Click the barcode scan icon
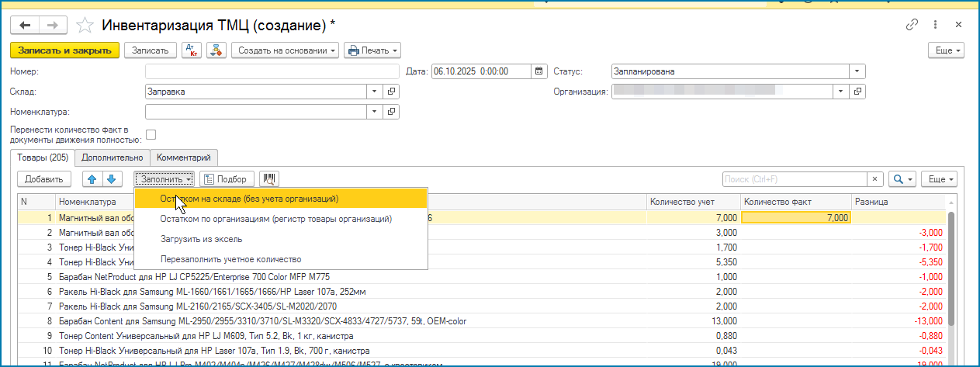The width and height of the screenshot is (980, 367). [x=268, y=179]
